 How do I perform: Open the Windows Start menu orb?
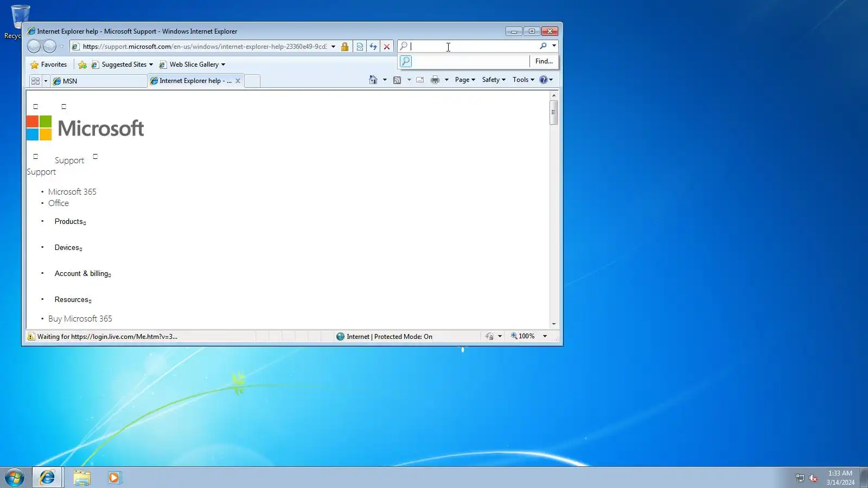(x=15, y=477)
